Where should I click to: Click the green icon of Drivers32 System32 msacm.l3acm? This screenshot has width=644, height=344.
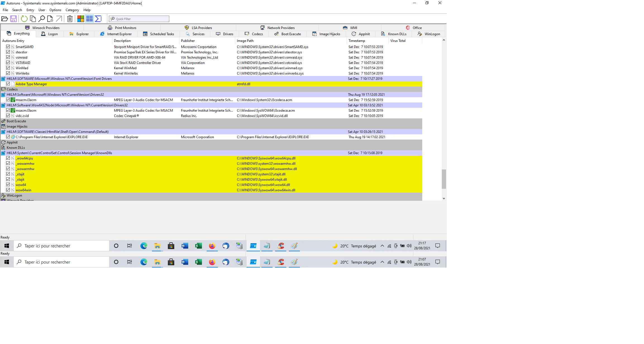(x=13, y=100)
